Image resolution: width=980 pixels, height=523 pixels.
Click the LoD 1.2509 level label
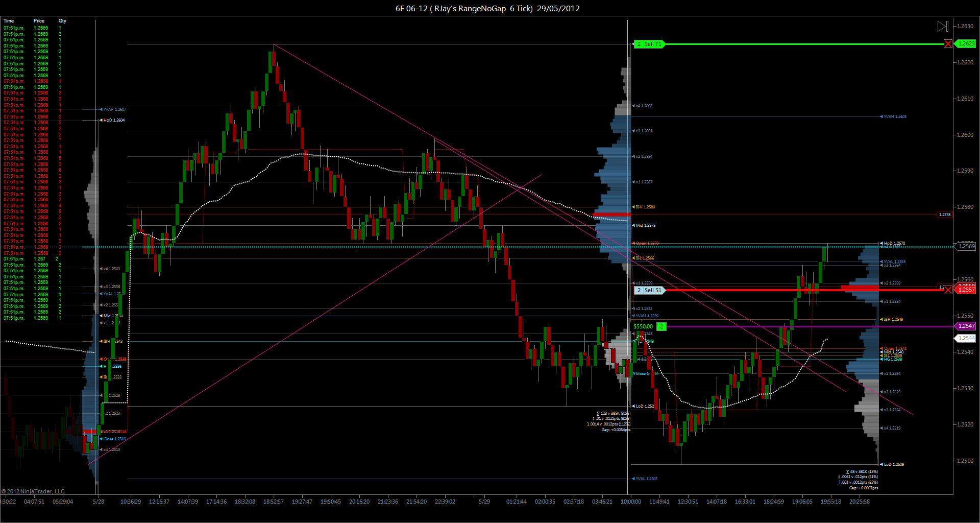pyautogui.click(x=892, y=465)
